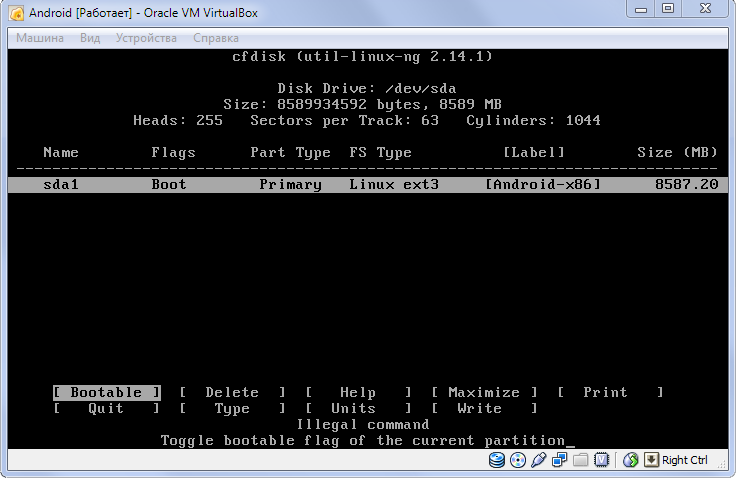Viewport: 736px width, 478px height.
Task: Click the network adapter status icon
Action: [x=560, y=460]
